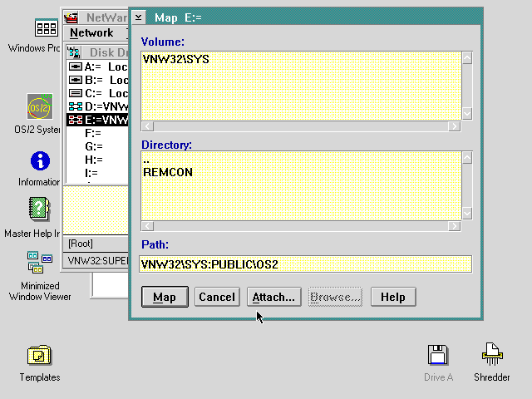Viewport: 532px width, 399px height.
Task: Click Volume list scroll down arrow
Action: (467, 114)
